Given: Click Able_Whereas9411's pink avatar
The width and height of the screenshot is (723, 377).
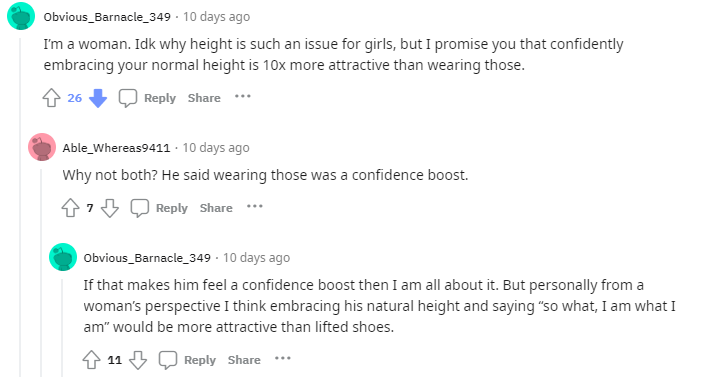Looking at the screenshot, I should click(x=42, y=147).
